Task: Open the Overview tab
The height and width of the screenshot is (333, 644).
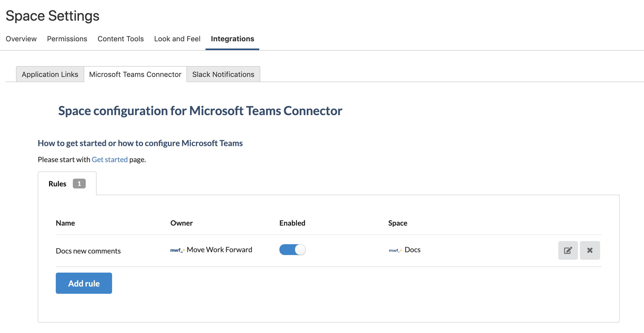Action: coord(21,39)
